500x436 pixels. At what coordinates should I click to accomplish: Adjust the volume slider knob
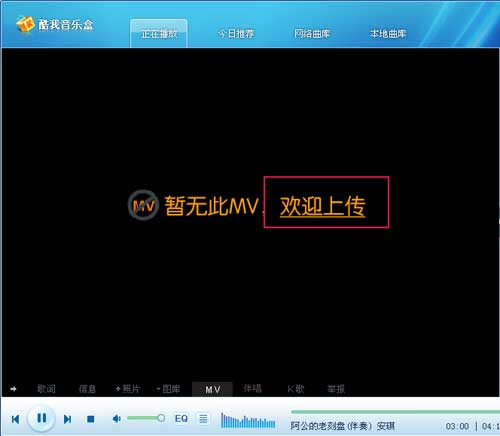coord(161,418)
